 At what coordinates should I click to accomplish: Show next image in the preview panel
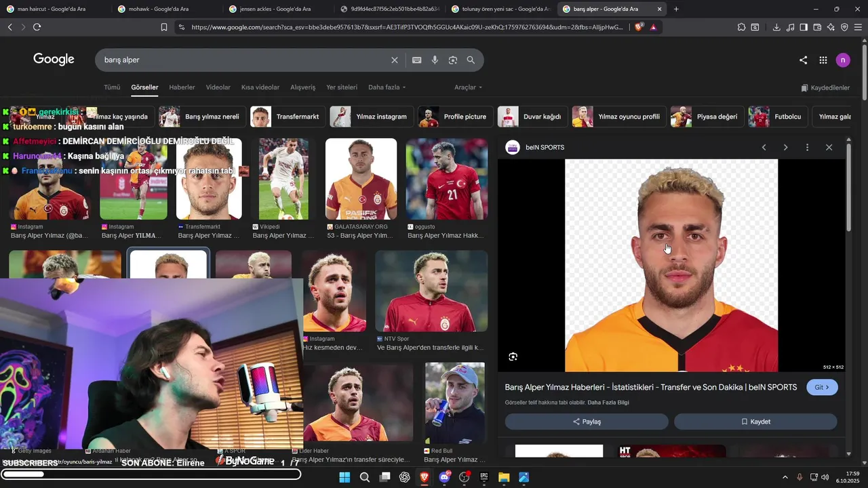[785, 147]
